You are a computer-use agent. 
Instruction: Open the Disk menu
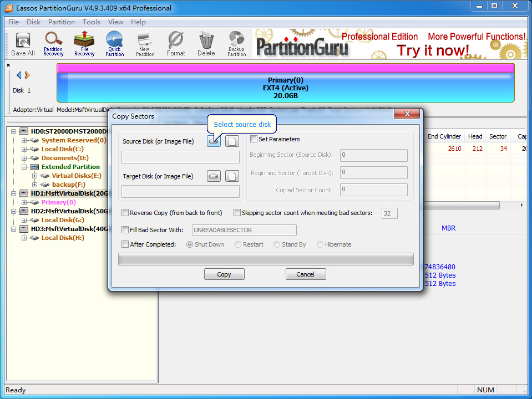34,22
